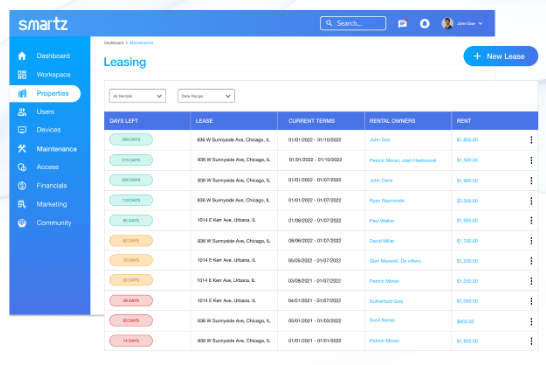
Task: Click the John Doe profile avatar
Action: pos(447,23)
